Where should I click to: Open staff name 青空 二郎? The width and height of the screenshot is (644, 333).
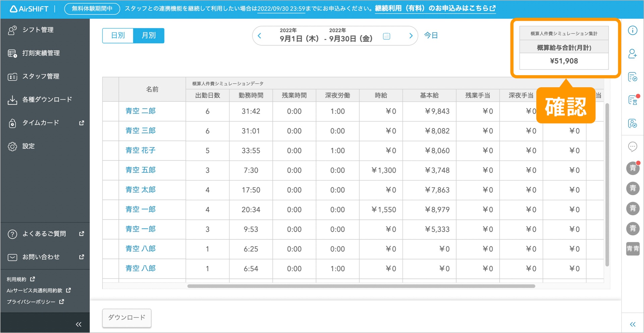click(140, 111)
